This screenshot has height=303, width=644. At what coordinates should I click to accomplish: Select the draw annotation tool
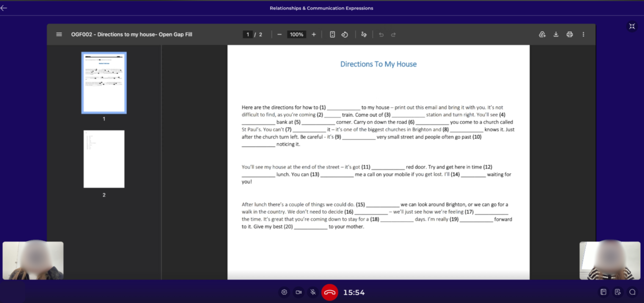click(364, 34)
